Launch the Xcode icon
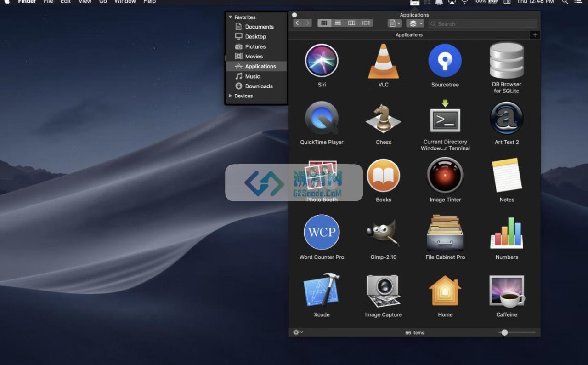The height and width of the screenshot is (365, 588). pos(322,290)
